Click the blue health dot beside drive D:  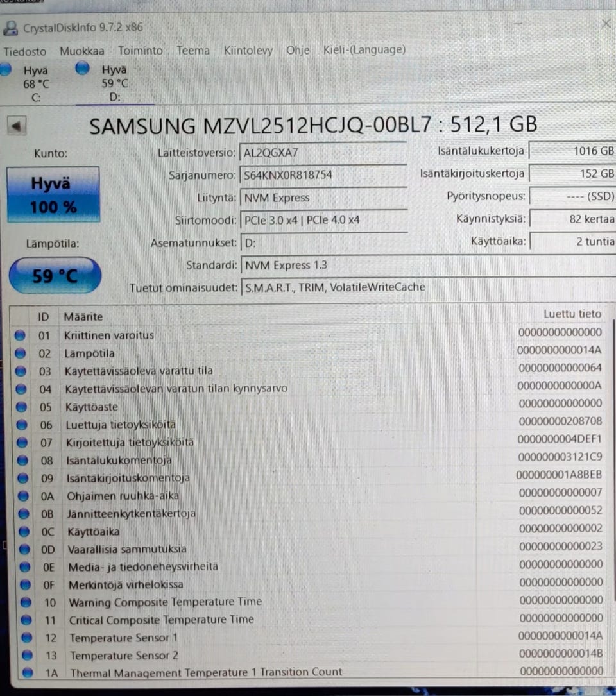(83, 69)
